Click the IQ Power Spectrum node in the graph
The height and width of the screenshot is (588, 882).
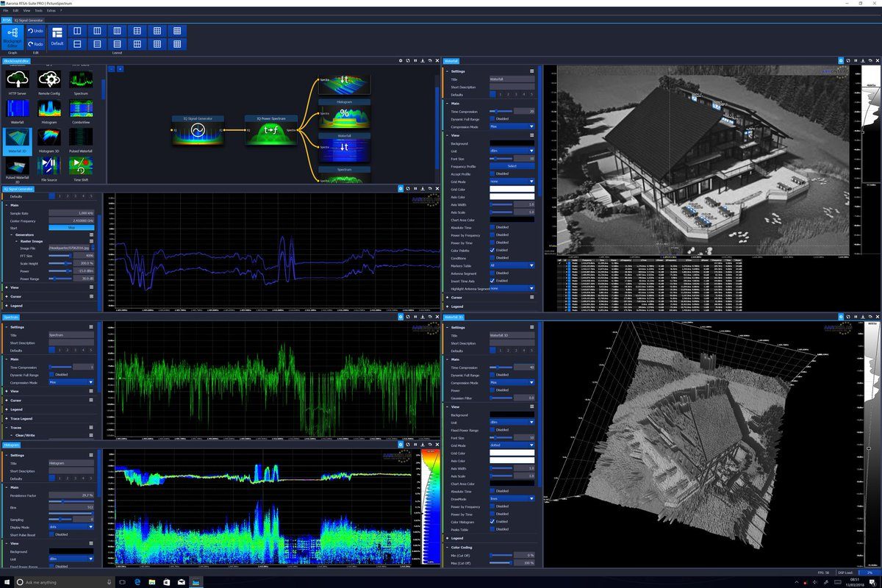[x=270, y=129]
